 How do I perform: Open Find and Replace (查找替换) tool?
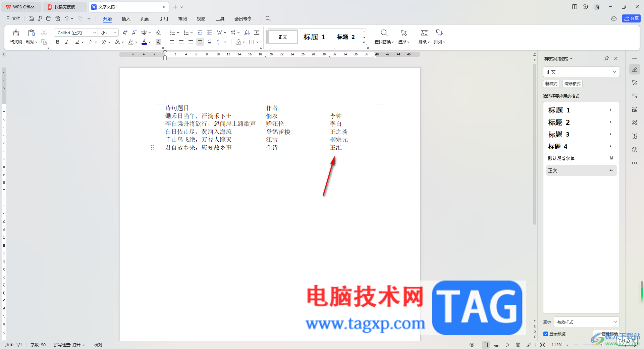(x=384, y=37)
